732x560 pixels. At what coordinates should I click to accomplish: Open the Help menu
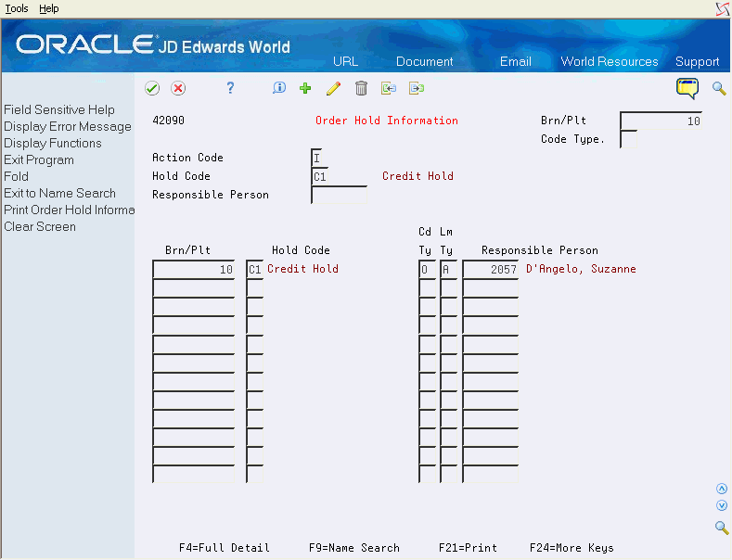tap(49, 8)
